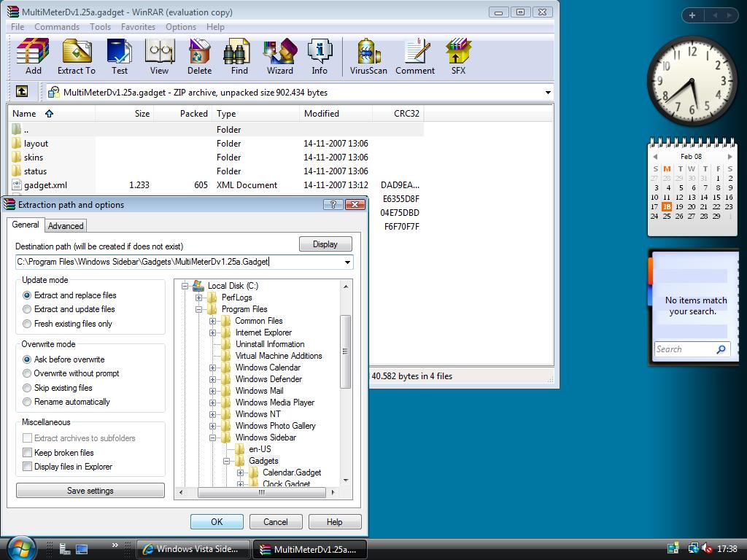Open the destination path dropdown arrow
The height and width of the screenshot is (560, 747).
348,262
